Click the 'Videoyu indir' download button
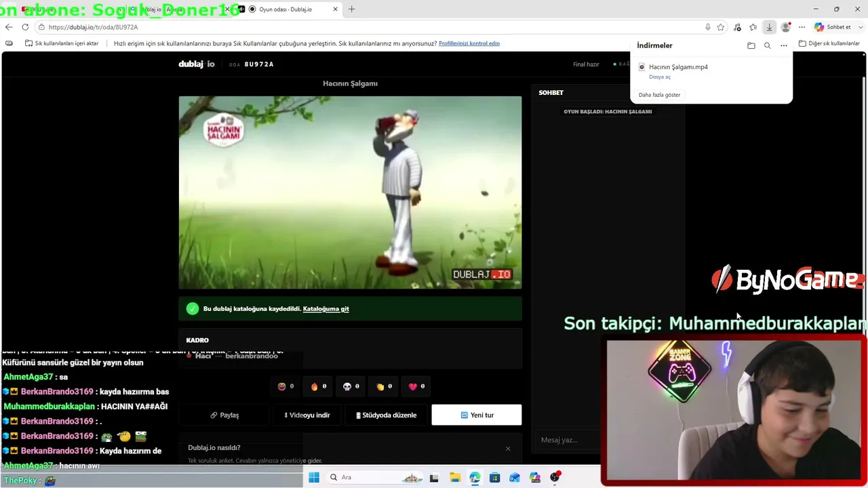Viewport: 868px width, 488px height. (307, 415)
